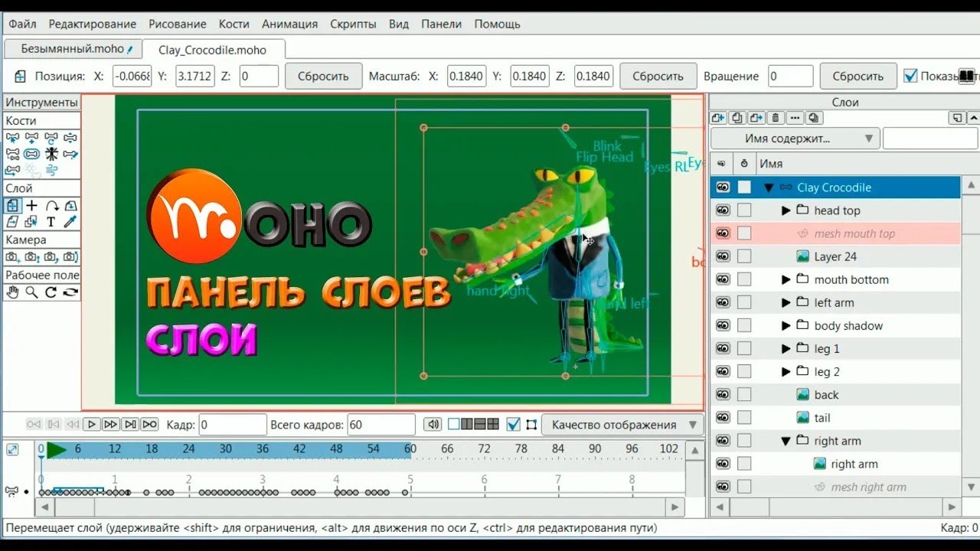980x551 pixels.
Task: Click the layer comps circles icon
Action: point(814,118)
